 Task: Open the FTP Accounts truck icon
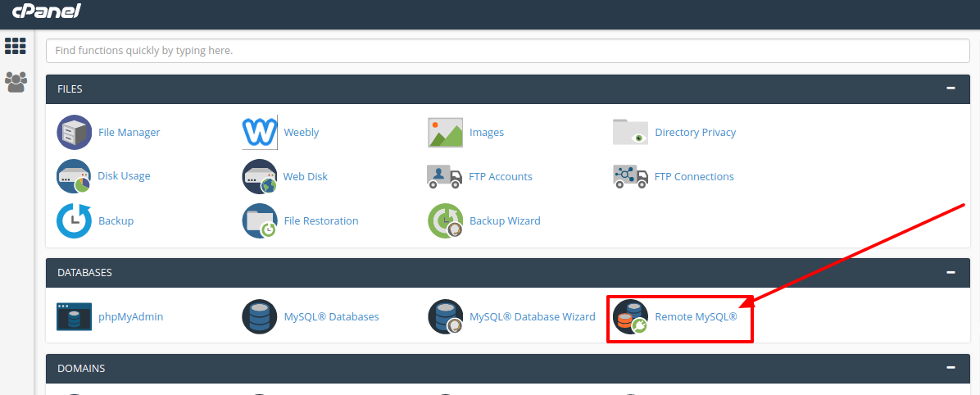pos(444,176)
